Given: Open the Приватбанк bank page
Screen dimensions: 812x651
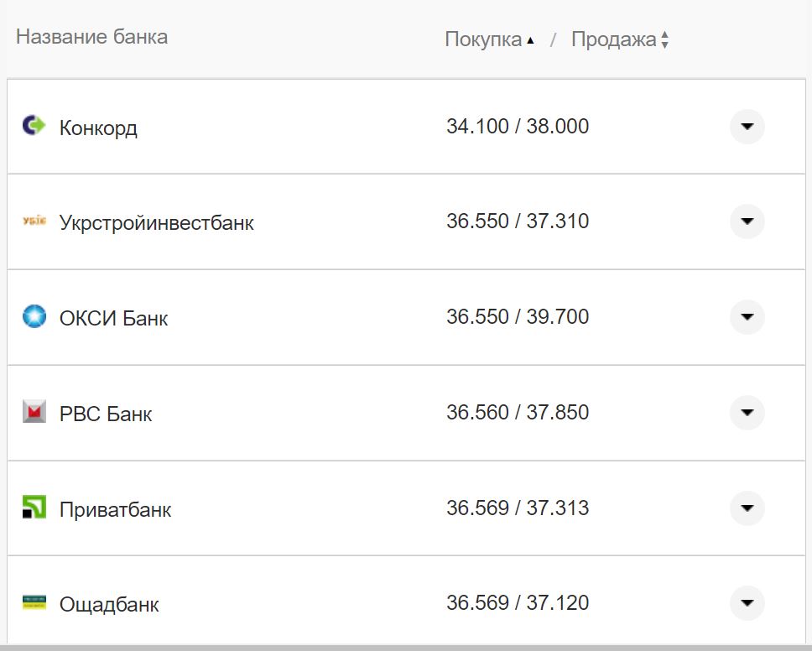Looking at the screenshot, I should pyautogui.click(x=115, y=508).
